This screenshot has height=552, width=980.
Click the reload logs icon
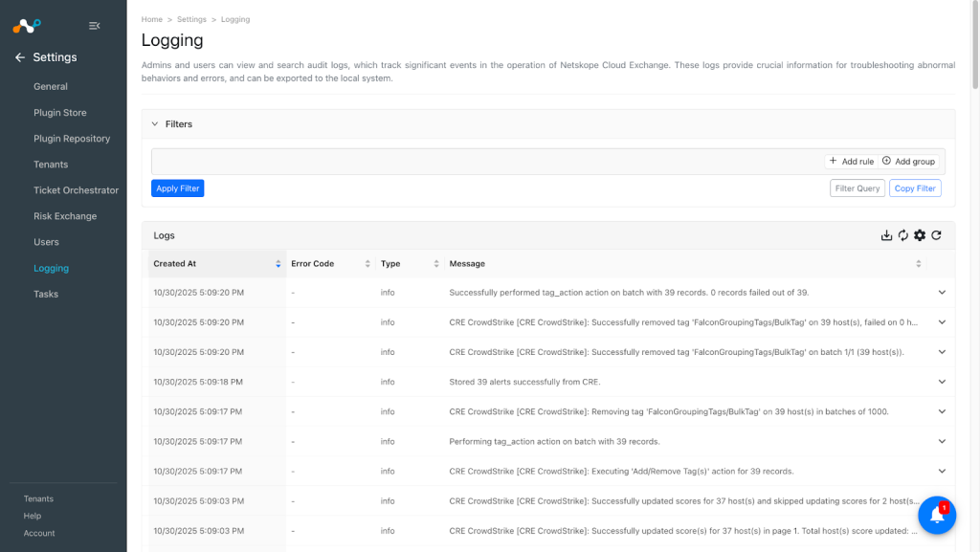(x=936, y=235)
